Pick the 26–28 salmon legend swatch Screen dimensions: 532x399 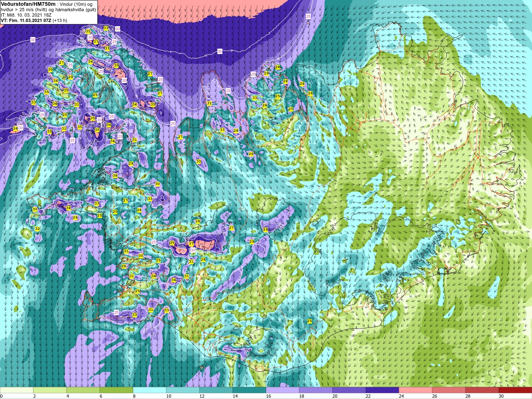pos(449,390)
